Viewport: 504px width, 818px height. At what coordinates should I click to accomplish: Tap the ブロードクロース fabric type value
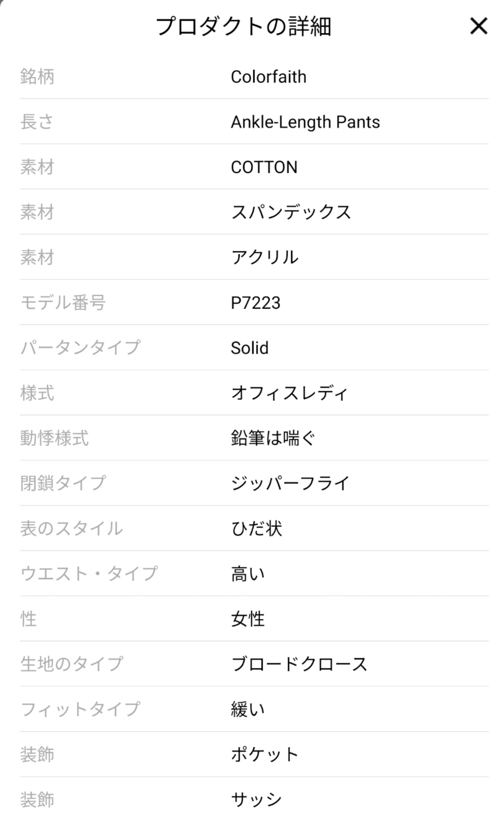click(x=299, y=664)
